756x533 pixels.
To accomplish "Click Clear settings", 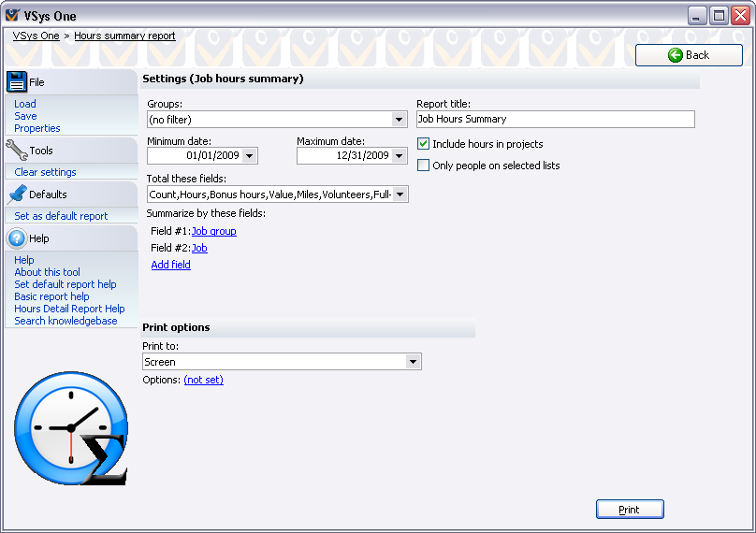I will pos(45,172).
